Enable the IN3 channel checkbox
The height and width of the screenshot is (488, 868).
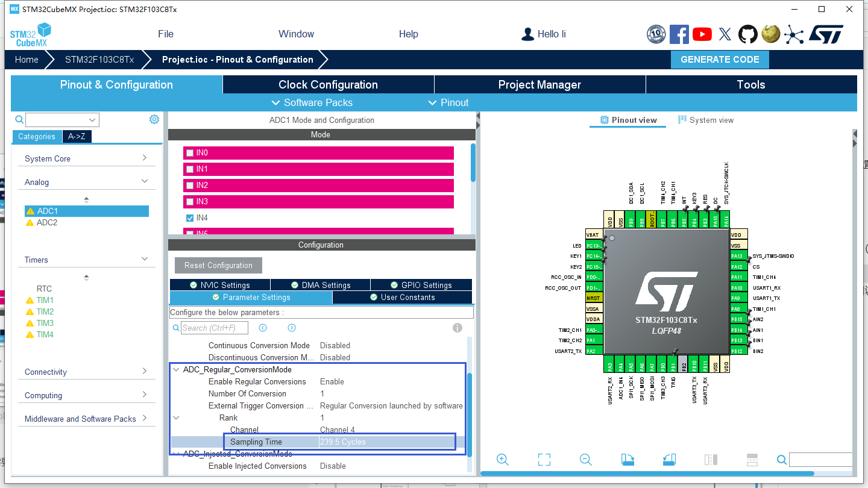[190, 202]
